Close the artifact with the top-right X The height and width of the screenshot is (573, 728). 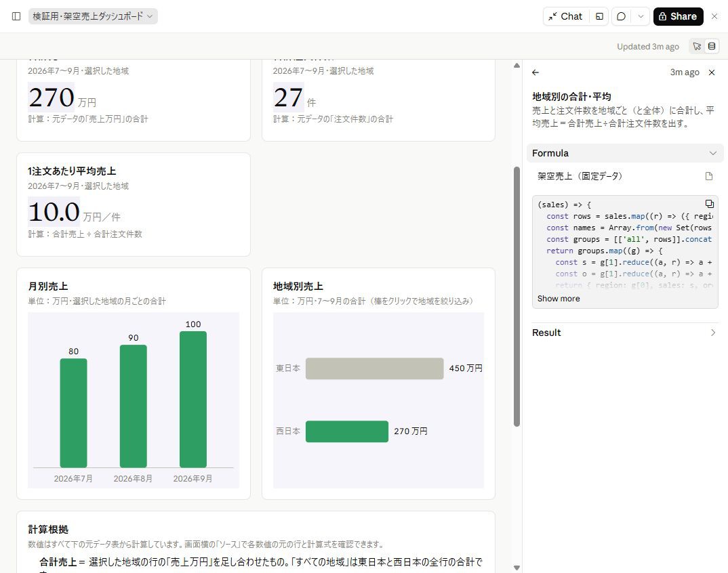pos(715,16)
